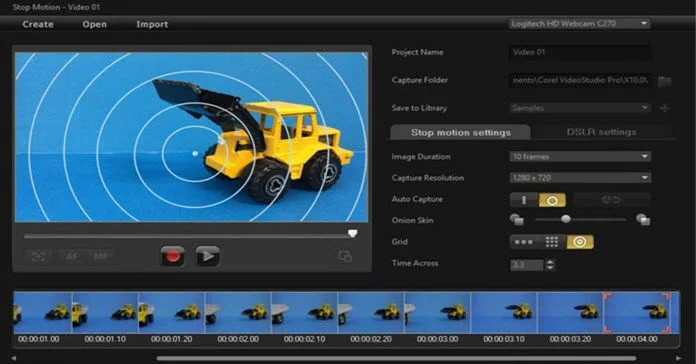Select the frame thumbnail at 00:00:02.00

click(x=238, y=313)
